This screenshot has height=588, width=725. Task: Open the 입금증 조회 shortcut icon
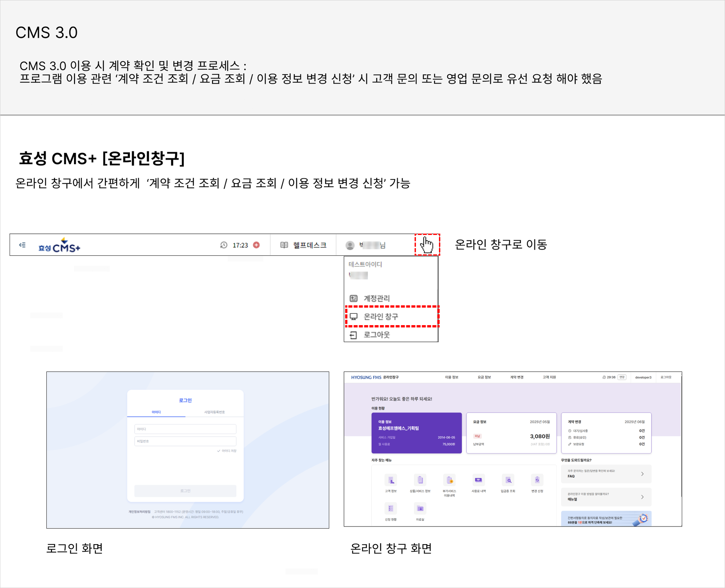point(508,480)
